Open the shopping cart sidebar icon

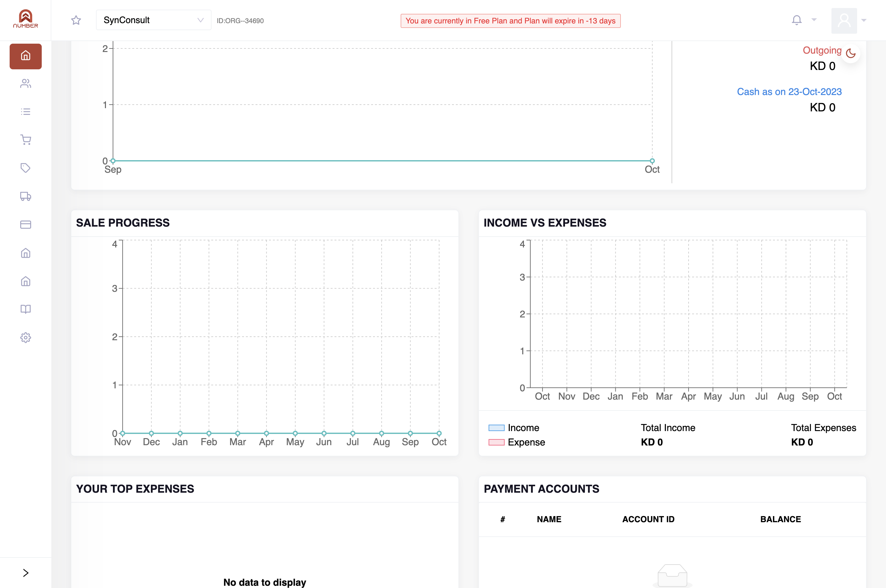25,140
